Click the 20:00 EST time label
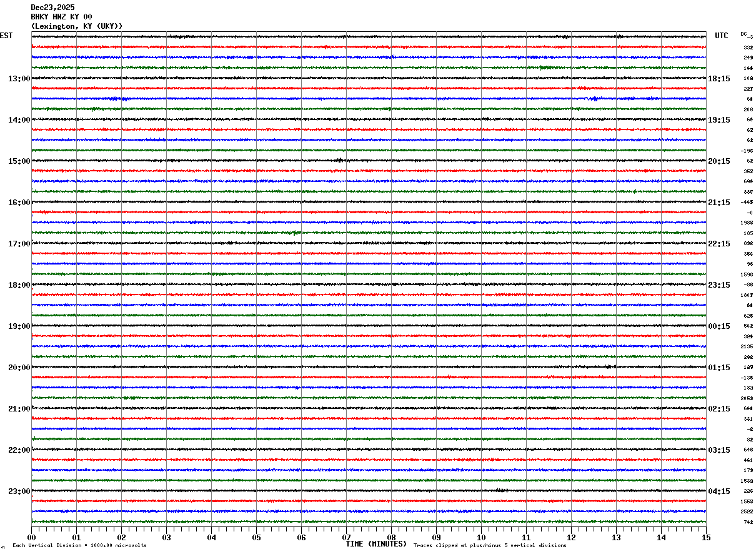 (19, 368)
